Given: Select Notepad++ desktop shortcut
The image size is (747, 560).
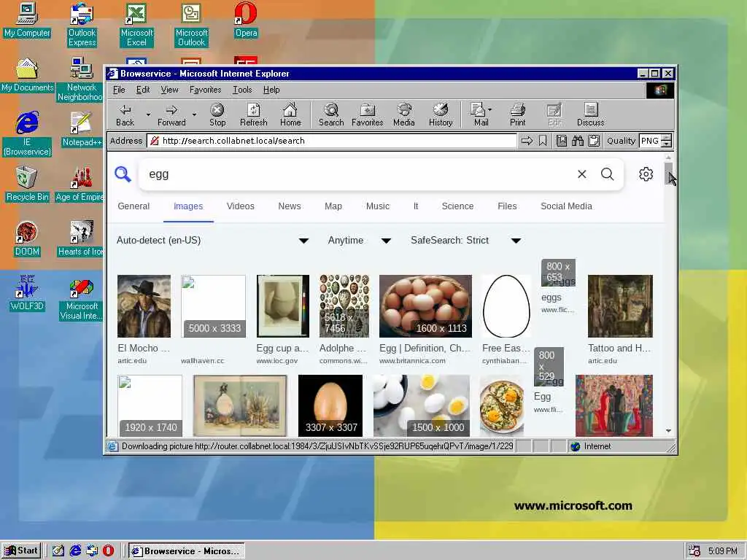Looking at the screenshot, I should pos(82,130).
